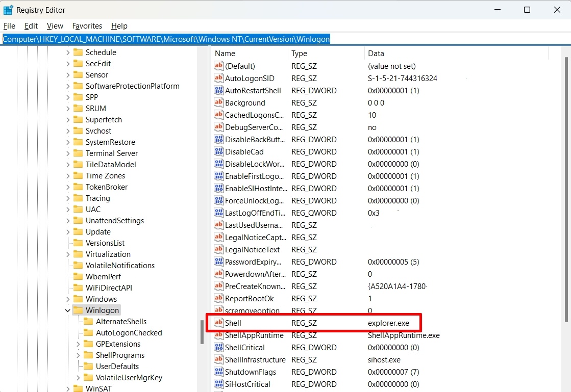Select the PreCreateKnown... value name
The width and height of the screenshot is (571, 392).
255,286
